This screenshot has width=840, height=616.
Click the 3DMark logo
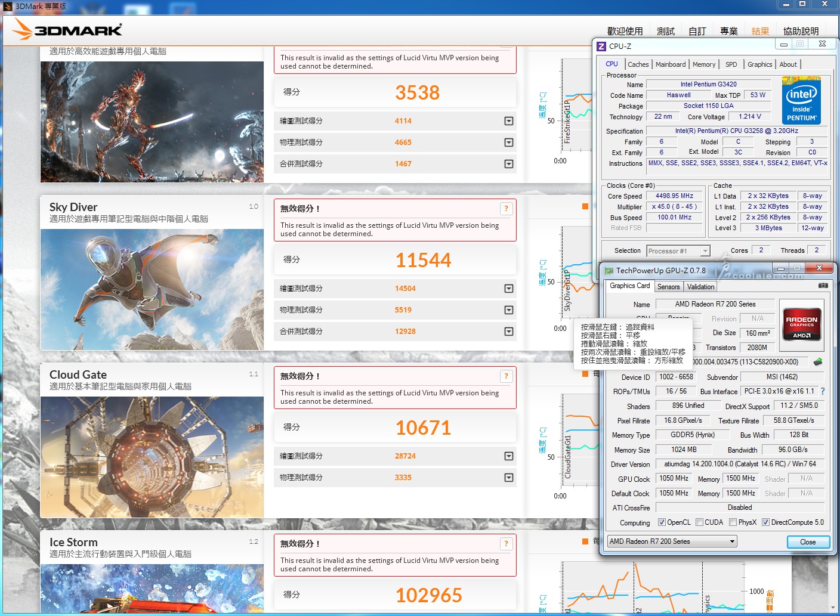coord(67,29)
